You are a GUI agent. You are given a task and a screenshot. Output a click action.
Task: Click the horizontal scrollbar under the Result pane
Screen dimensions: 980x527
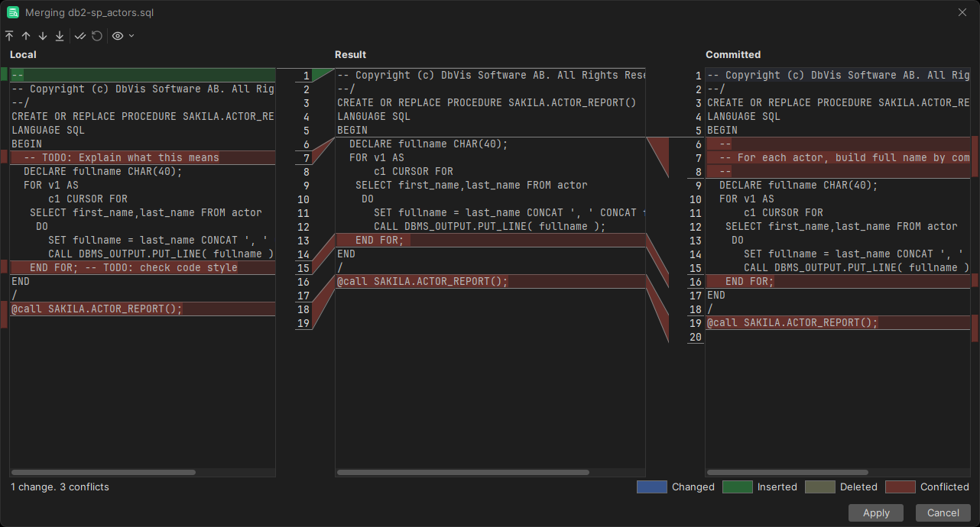(x=462, y=472)
